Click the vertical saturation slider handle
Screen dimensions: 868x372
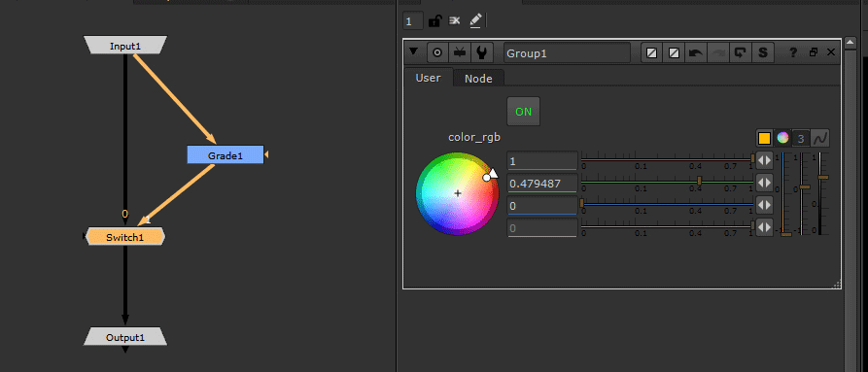coord(805,186)
